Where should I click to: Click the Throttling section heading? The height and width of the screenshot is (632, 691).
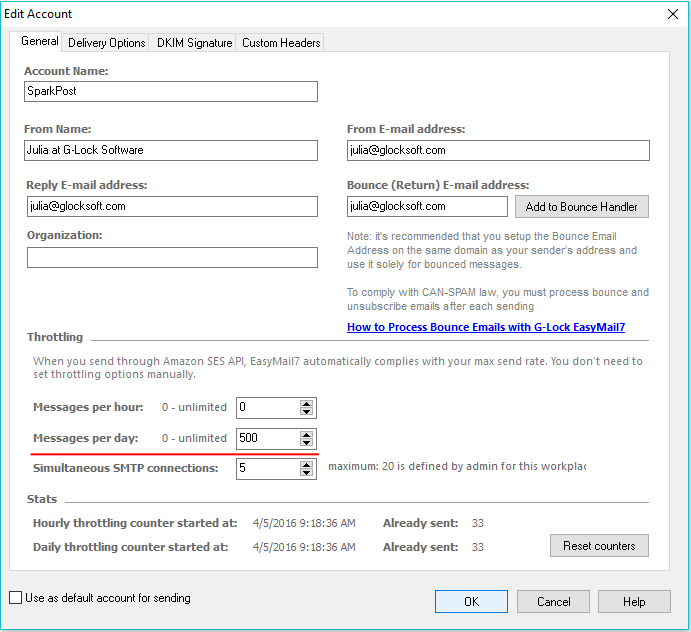coord(55,337)
